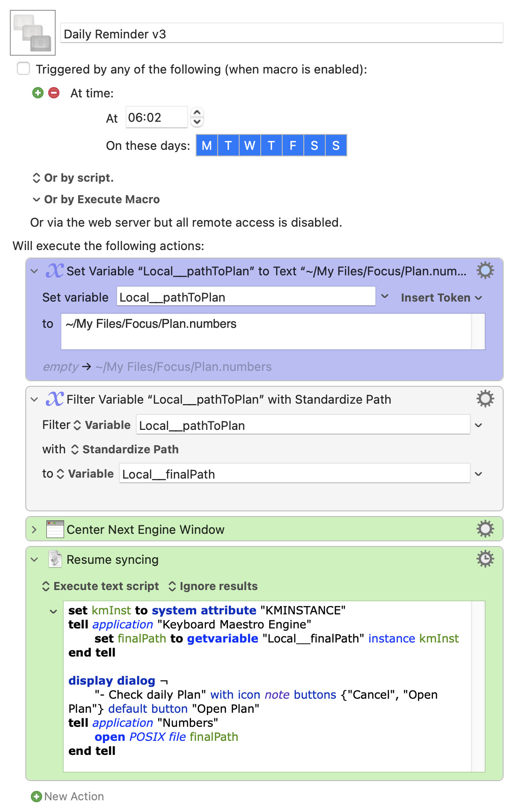The image size is (513, 812).
Task: Open gear menu for Center Next Engine Window
Action: pyautogui.click(x=485, y=529)
